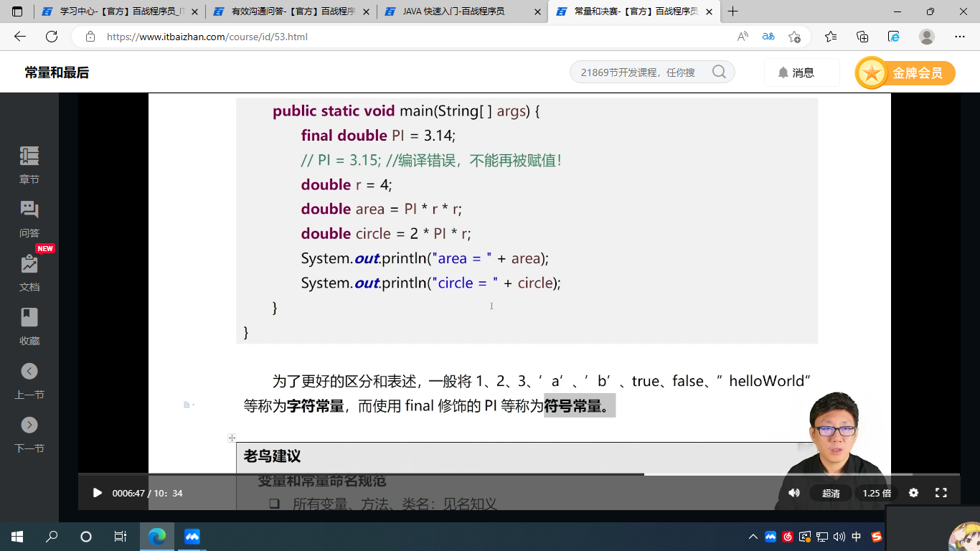Click system tray volume icon
The height and width of the screenshot is (551, 980).
coord(839,536)
